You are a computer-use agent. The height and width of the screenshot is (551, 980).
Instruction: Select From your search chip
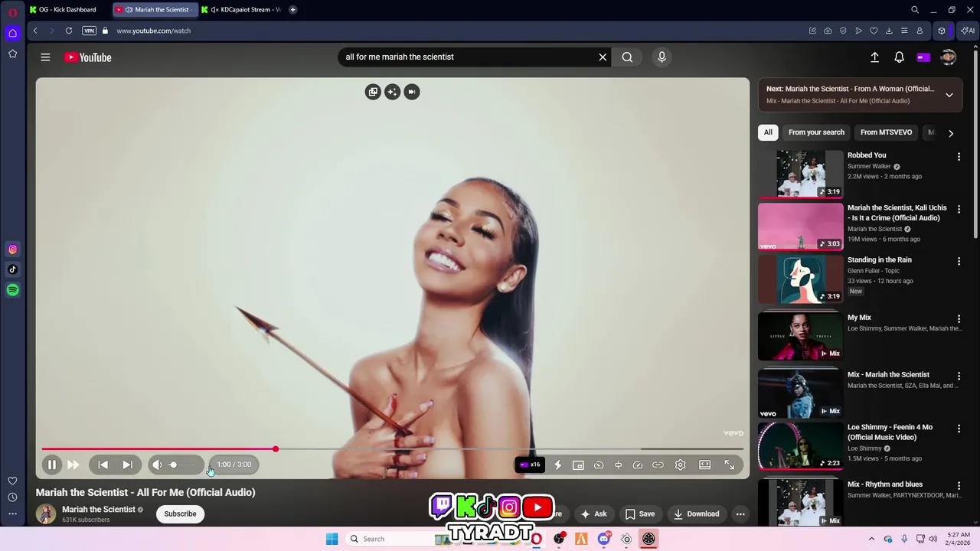[x=816, y=132]
